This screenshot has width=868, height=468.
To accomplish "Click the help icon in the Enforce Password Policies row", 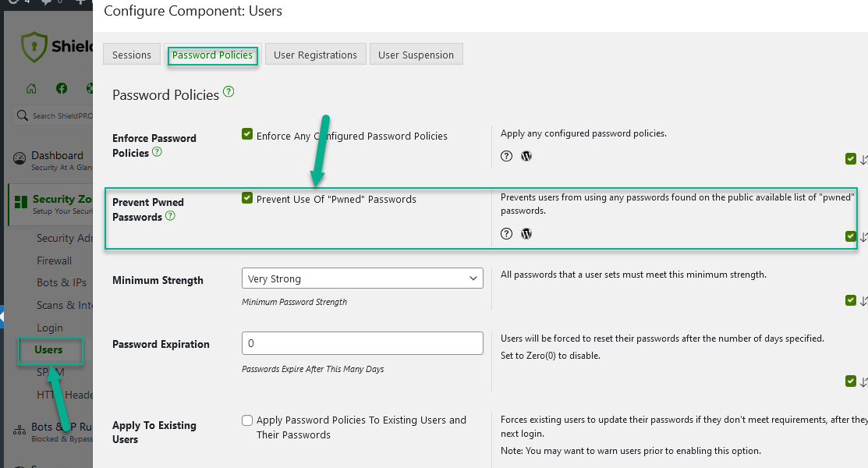I will click(506, 156).
